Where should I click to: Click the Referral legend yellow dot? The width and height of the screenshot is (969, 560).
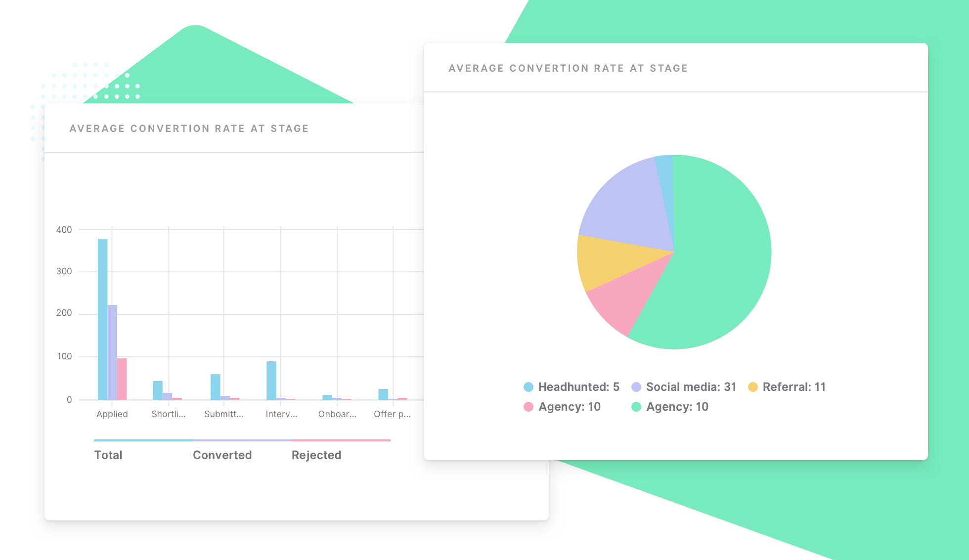pos(752,387)
